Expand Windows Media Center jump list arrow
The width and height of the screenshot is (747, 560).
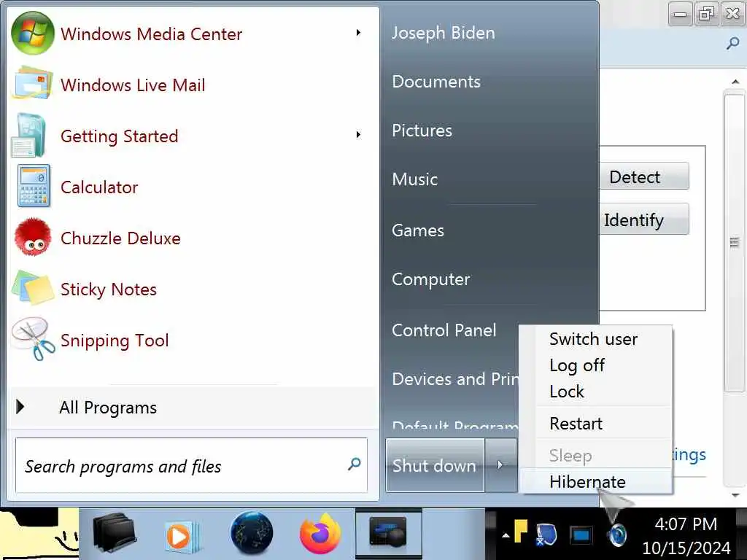click(x=358, y=32)
